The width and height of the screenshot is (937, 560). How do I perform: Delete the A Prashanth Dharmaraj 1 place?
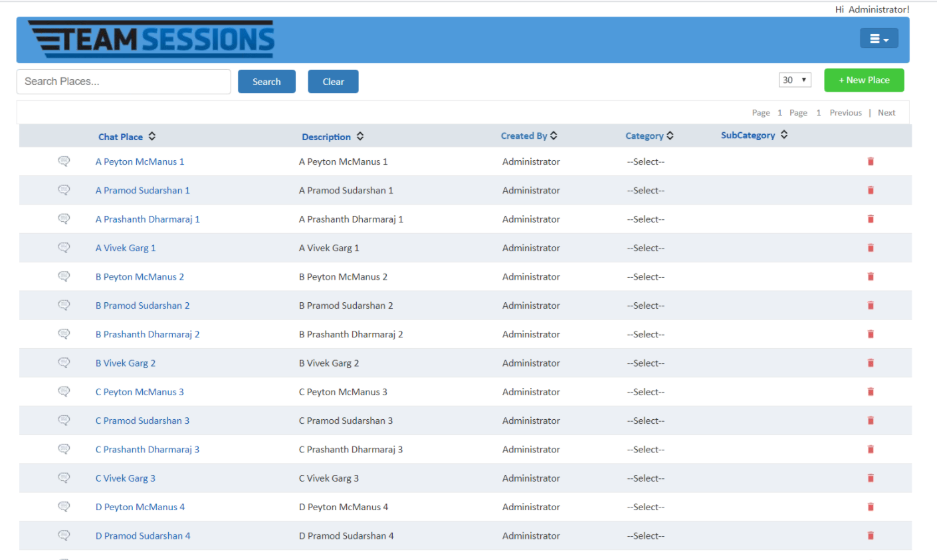pos(871,219)
